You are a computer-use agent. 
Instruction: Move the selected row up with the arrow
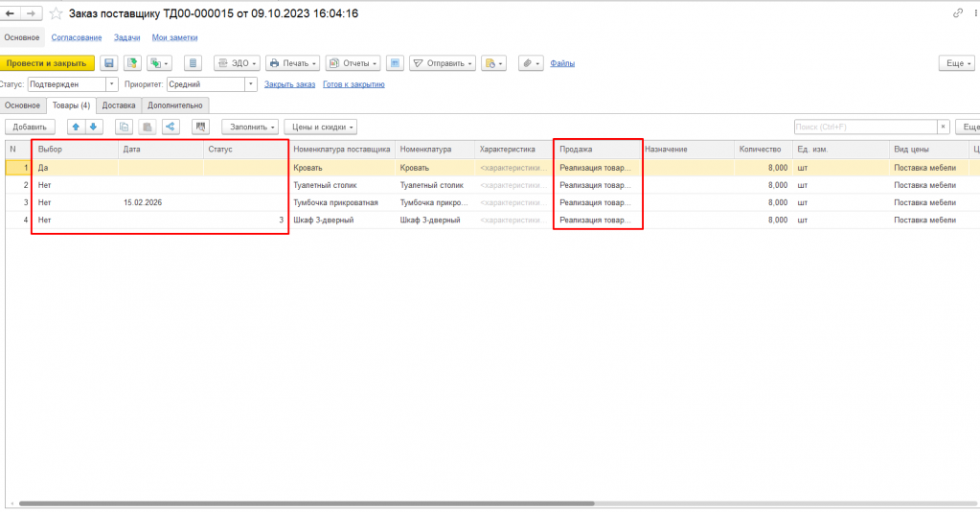(76, 127)
